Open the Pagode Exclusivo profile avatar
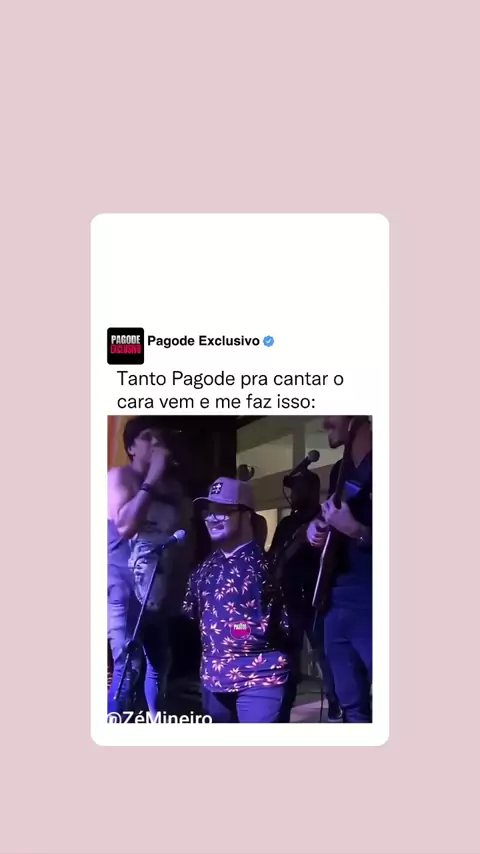 125,346
